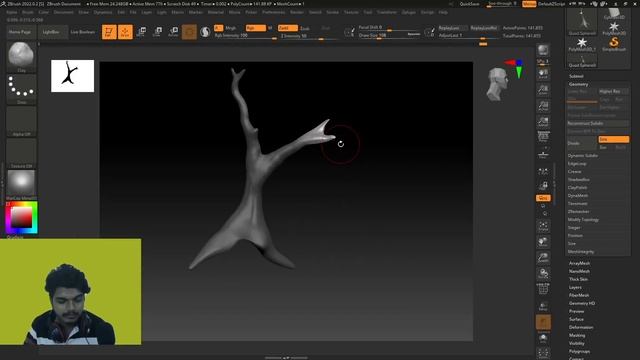
Task: Toggle the Rgb paint button
Action: 256,28
